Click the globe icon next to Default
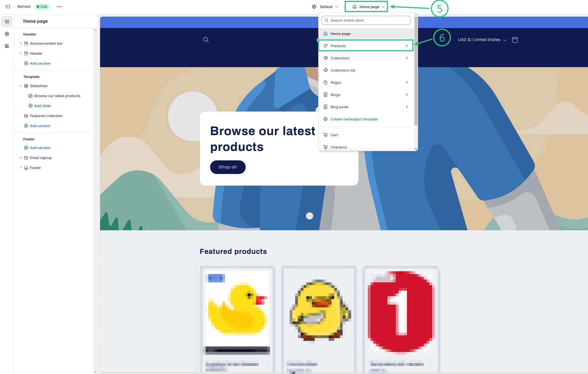The height and width of the screenshot is (374, 588). (314, 7)
